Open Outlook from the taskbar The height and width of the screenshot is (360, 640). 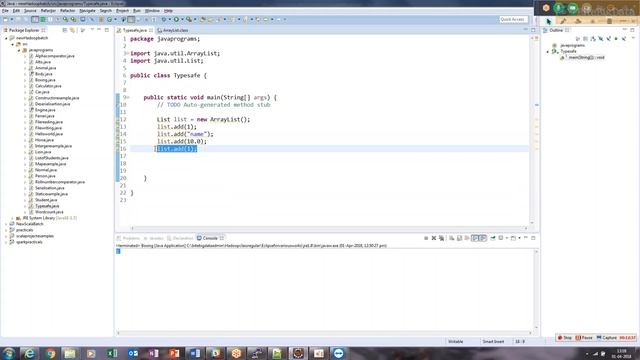point(133,353)
